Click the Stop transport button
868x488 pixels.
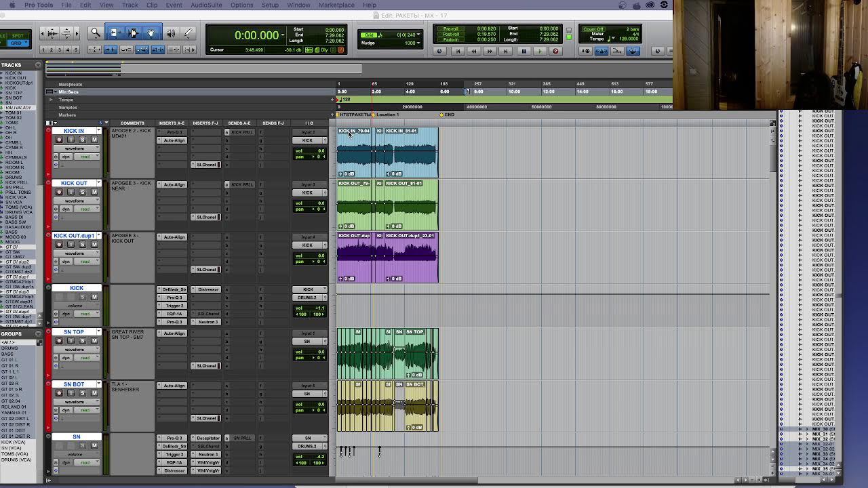coord(524,51)
